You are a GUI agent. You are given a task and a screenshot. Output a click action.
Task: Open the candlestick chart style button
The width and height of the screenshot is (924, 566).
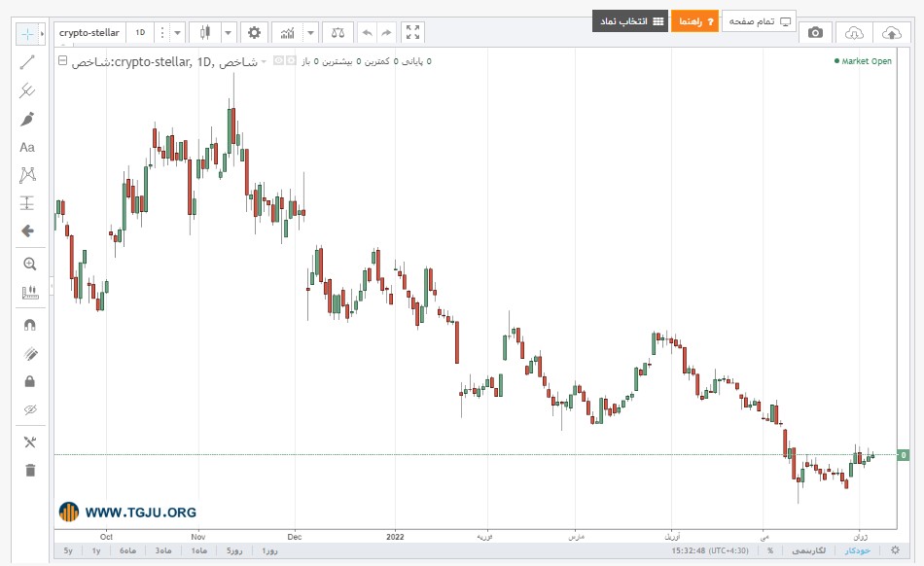205,33
